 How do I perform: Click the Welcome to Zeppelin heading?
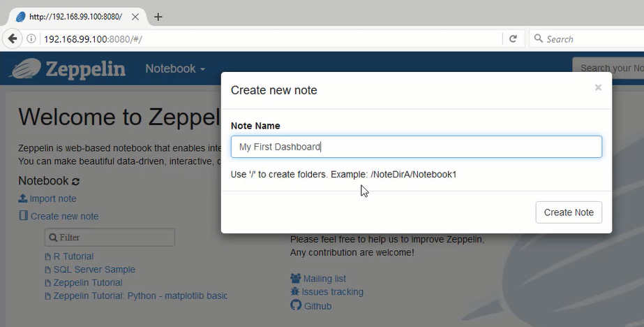click(x=119, y=117)
